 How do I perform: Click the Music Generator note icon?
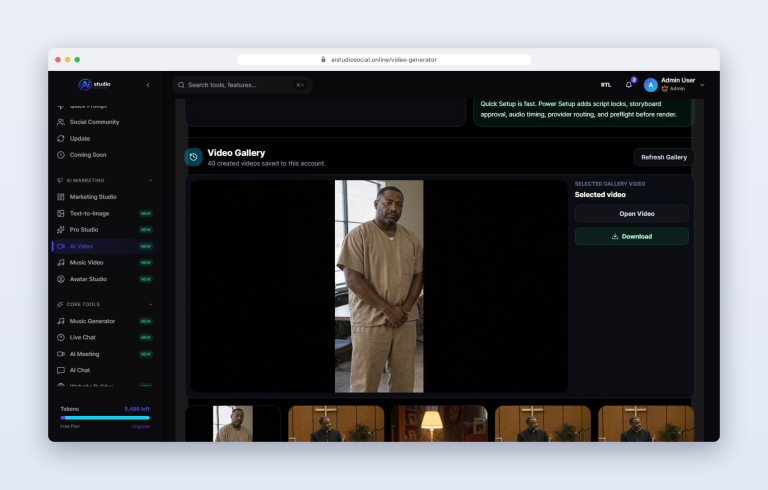coord(61,321)
